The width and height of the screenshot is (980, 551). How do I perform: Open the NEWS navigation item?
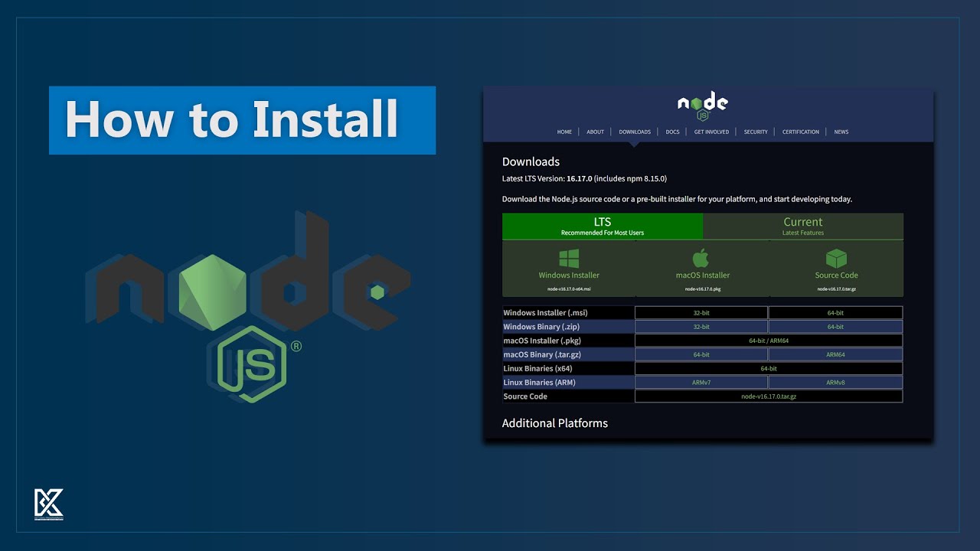(x=841, y=132)
